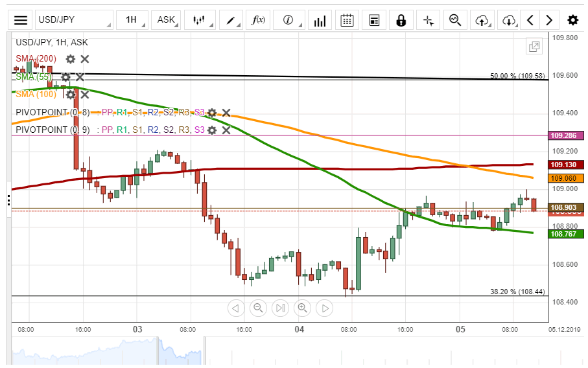The height and width of the screenshot is (368, 588).
Task: Click the 03 date axis label
Action: click(x=137, y=329)
